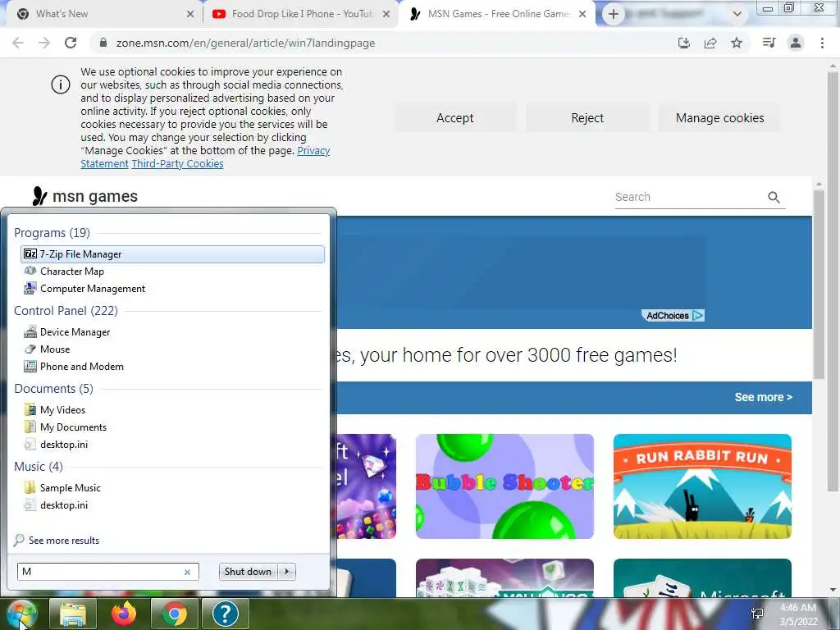
Task: Bookmark this page with the star icon
Action: point(737,43)
